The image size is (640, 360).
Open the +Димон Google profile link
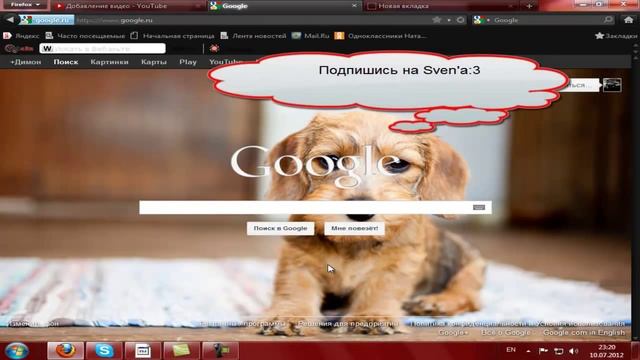(x=26, y=62)
